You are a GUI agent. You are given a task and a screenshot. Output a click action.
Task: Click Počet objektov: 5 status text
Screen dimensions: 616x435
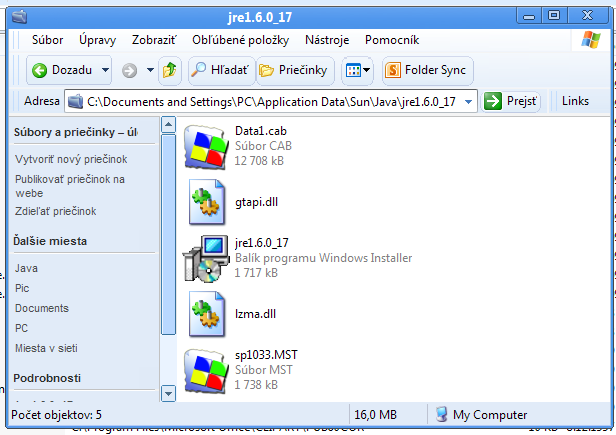[x=57, y=415]
